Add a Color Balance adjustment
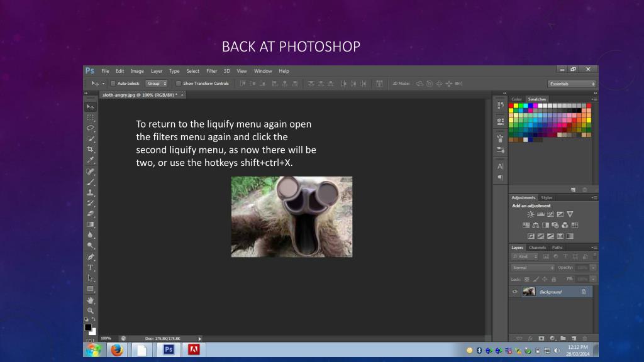644x362 pixels. coord(536,226)
